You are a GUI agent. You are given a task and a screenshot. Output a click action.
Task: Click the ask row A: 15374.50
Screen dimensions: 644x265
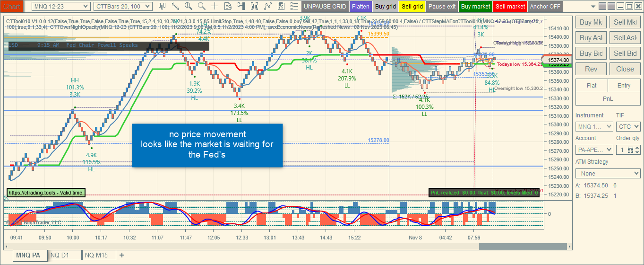(x=596, y=185)
